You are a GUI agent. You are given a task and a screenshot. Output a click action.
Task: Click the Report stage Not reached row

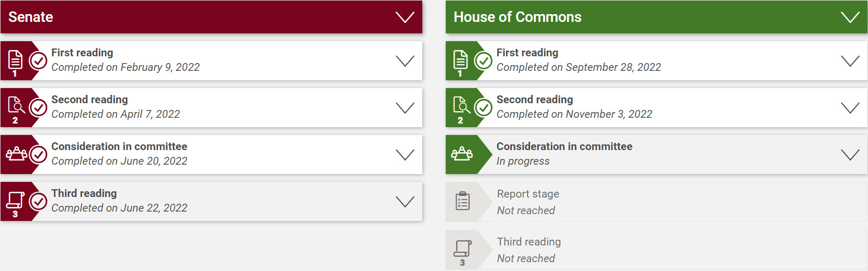657,202
